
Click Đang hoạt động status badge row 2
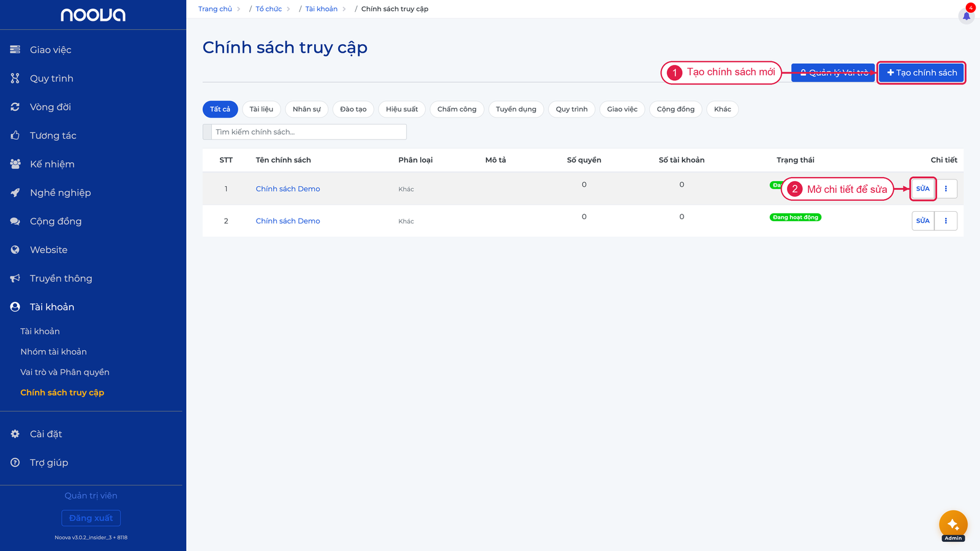[x=796, y=217]
